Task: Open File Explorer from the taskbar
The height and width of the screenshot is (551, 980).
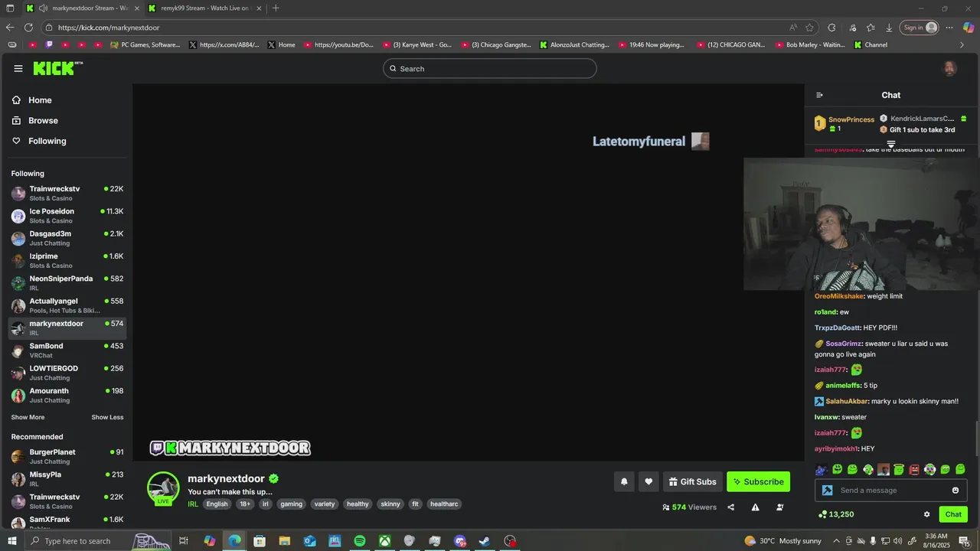Action: pyautogui.click(x=285, y=541)
